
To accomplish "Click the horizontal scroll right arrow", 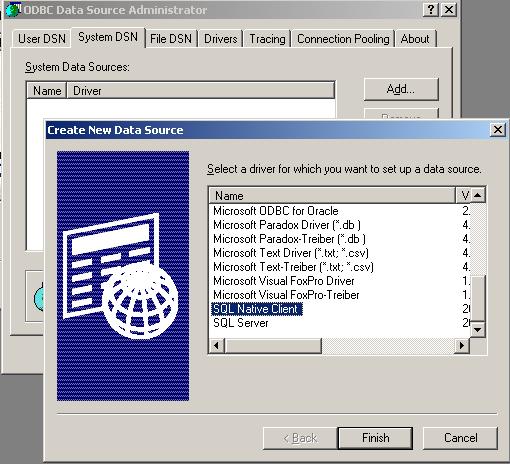I will pos(462,345).
